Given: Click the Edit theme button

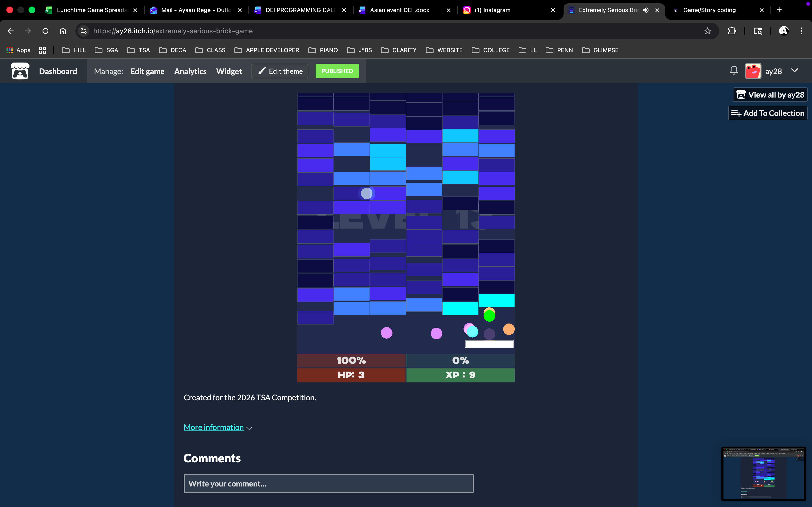Looking at the screenshot, I should 280,71.
